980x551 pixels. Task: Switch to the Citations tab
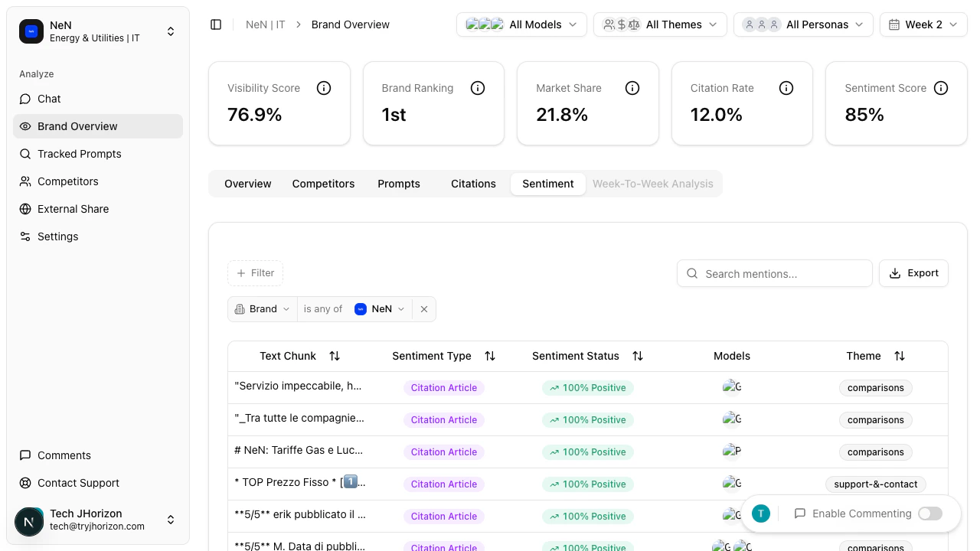tap(473, 184)
